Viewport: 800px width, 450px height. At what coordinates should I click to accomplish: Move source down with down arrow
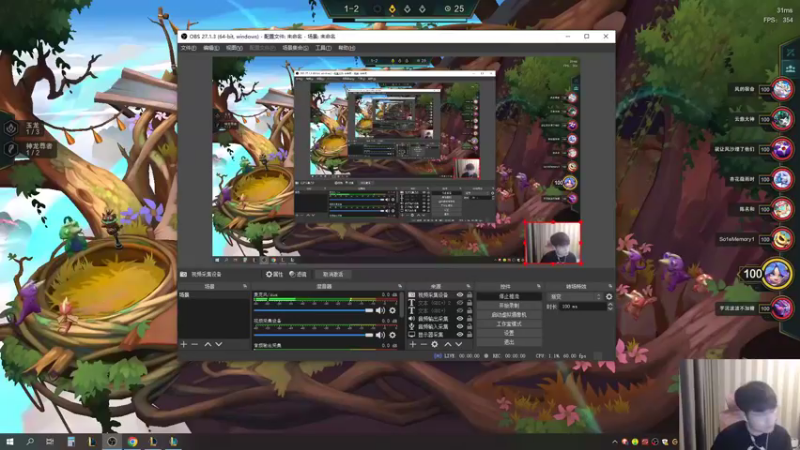pos(458,344)
